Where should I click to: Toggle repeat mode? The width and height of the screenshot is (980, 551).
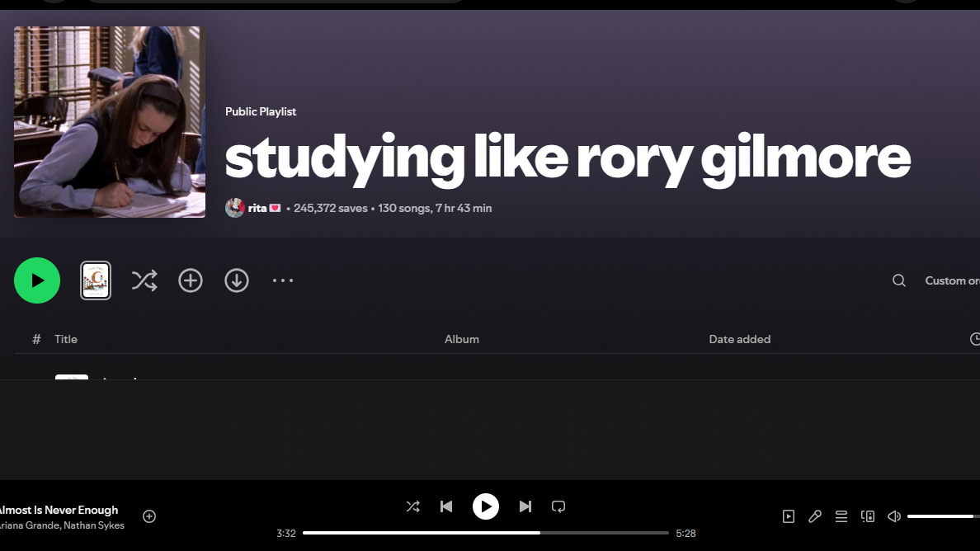coord(558,506)
